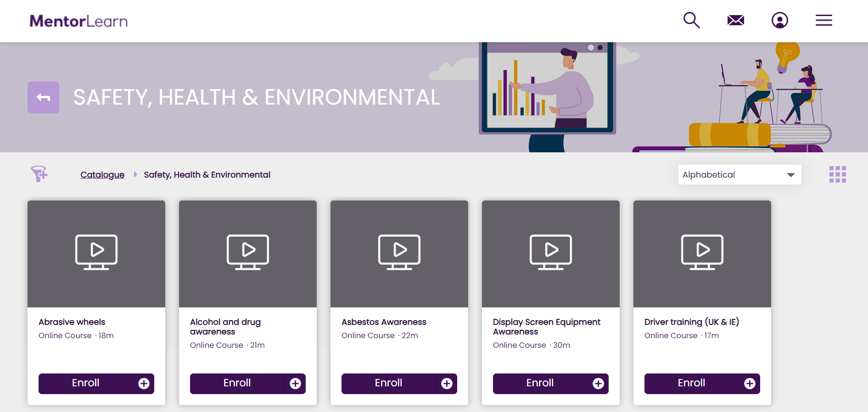The width and height of the screenshot is (868, 412).
Task: Open the messages envelope icon
Action: pyautogui.click(x=735, y=21)
